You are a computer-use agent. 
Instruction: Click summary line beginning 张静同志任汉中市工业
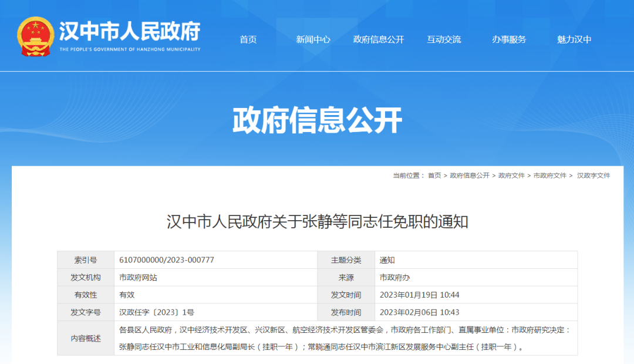[x=322, y=347]
